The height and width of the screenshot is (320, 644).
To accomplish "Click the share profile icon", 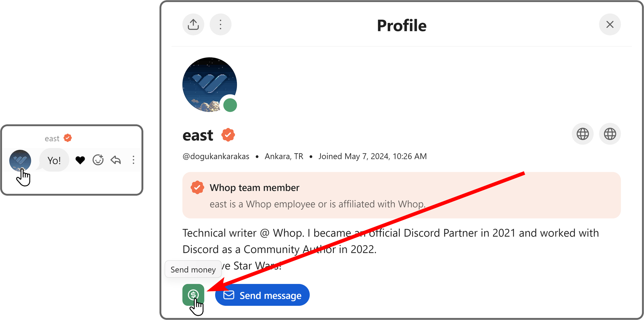I will (x=193, y=24).
